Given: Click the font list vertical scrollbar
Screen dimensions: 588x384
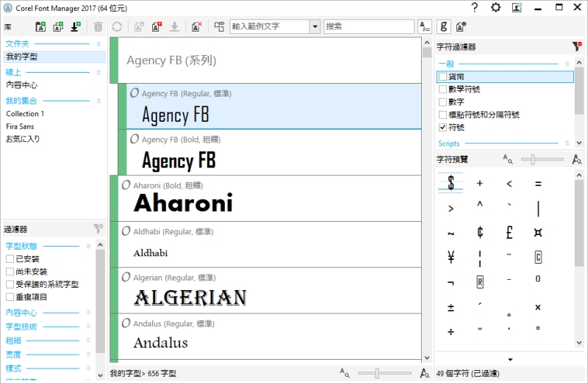Looking at the screenshot, I should (427, 199).
